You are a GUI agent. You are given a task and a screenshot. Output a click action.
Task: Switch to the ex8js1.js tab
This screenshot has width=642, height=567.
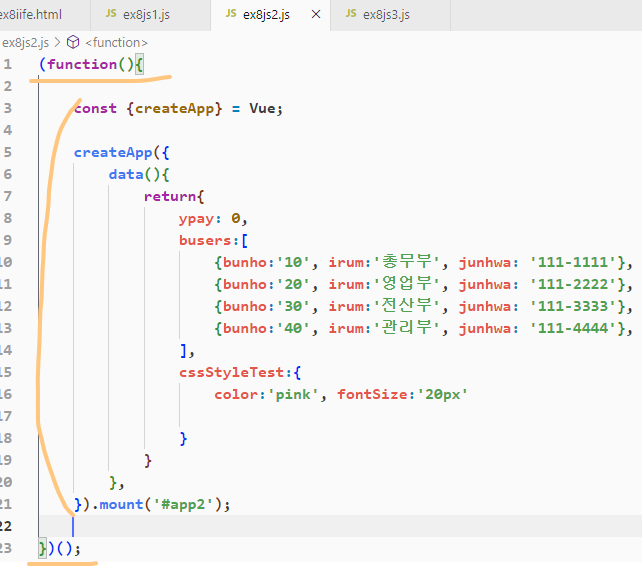tap(150, 15)
